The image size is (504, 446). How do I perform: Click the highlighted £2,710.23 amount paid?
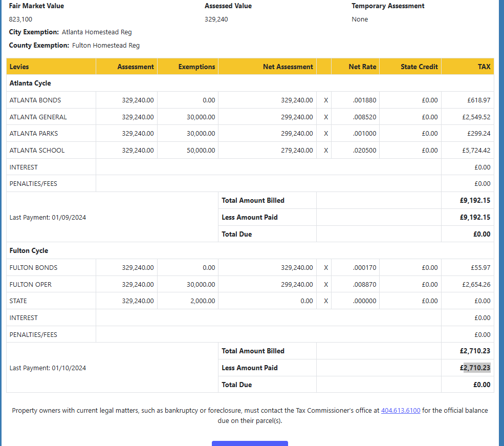pyautogui.click(x=477, y=368)
